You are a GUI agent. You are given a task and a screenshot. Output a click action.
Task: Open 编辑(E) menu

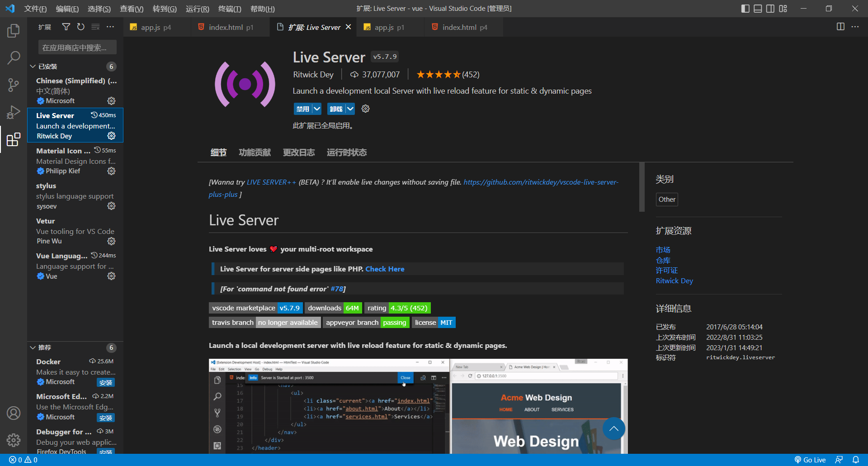(67, 9)
